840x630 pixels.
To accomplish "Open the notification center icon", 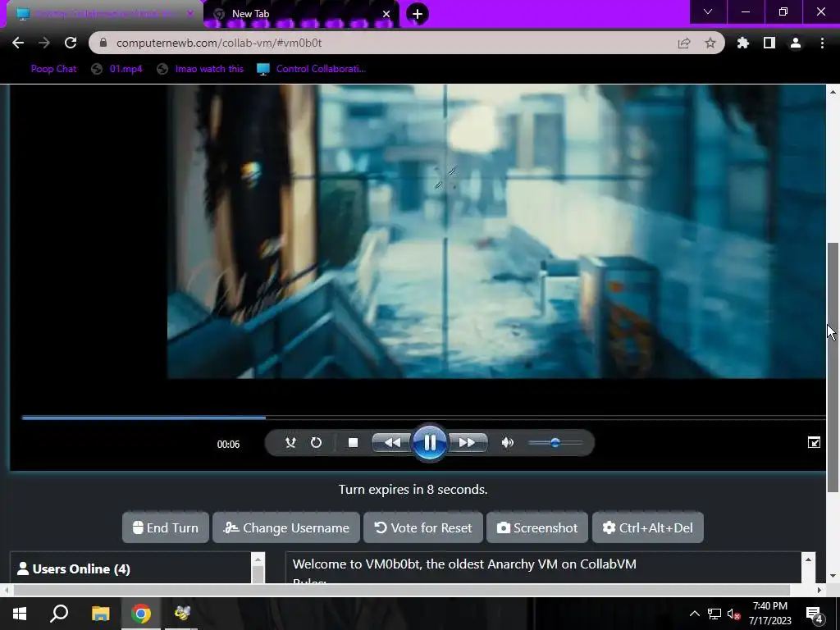I will (x=814, y=614).
